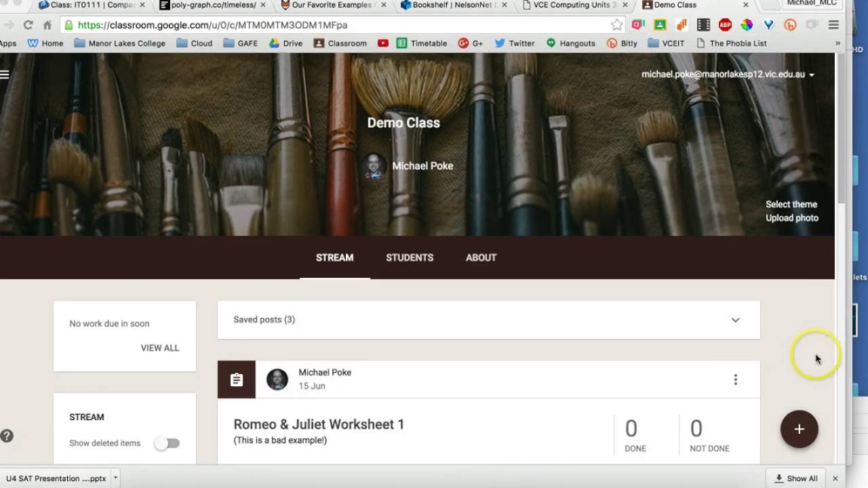Show more bookmarks overflow chevron

(x=837, y=43)
